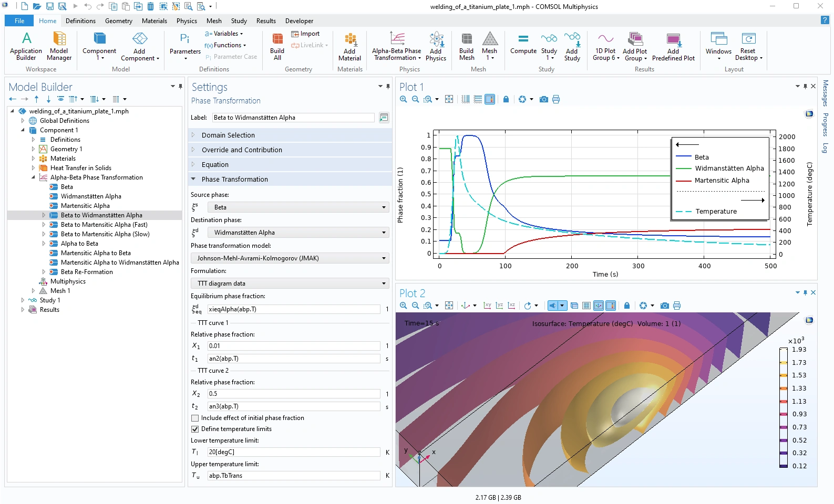The width and height of the screenshot is (834, 504).
Task: Click the Build All geometry icon
Action: pyautogui.click(x=277, y=40)
